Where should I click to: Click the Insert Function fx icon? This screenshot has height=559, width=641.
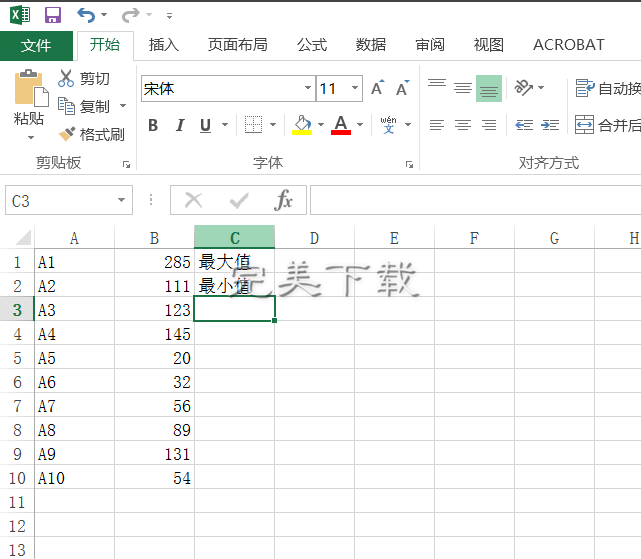(284, 200)
